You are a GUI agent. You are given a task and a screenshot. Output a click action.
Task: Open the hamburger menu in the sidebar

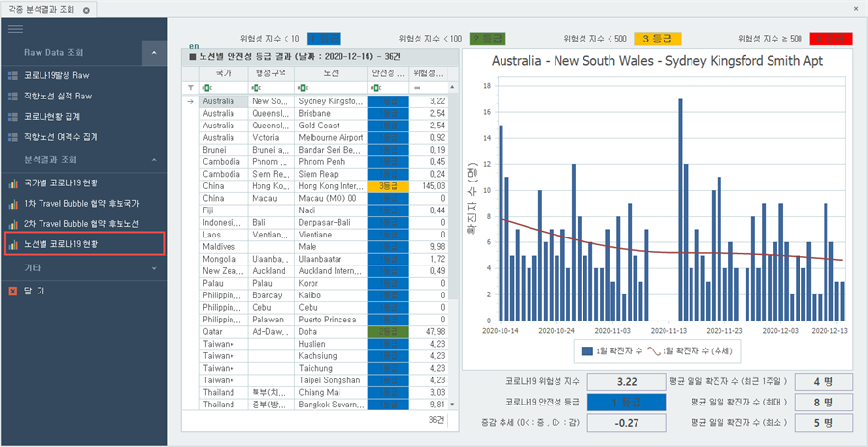pos(14,29)
